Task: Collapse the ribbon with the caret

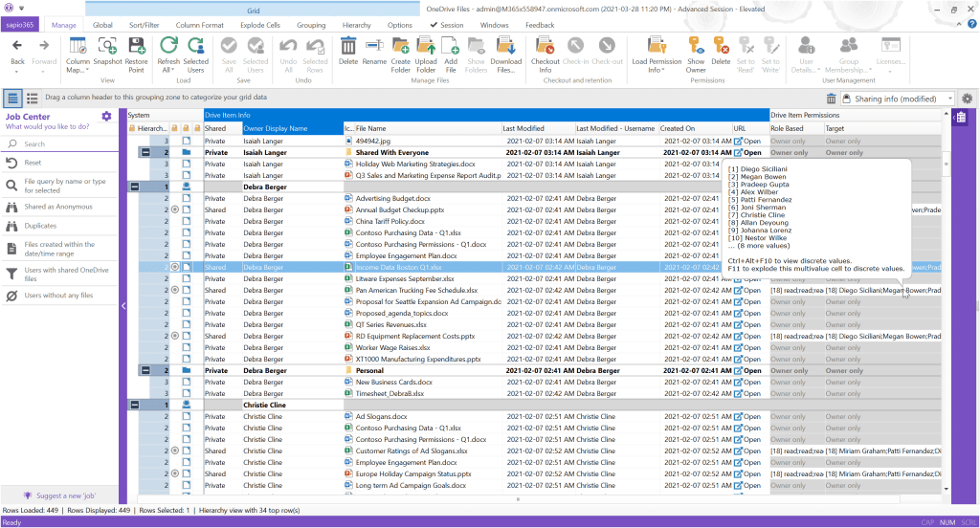Action: [959, 24]
